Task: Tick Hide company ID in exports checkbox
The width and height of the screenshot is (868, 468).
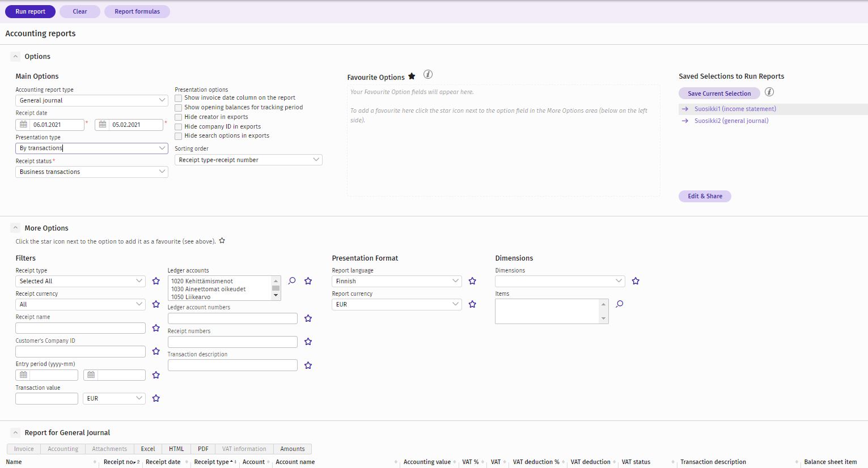Action: tap(179, 127)
